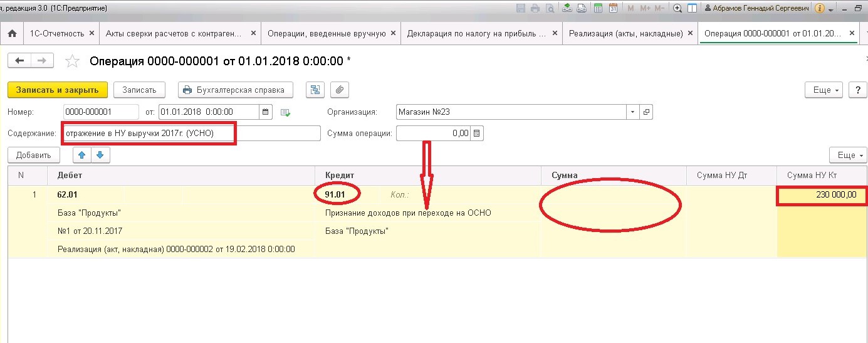
Task: Click the Сумма операции field
Action: point(434,134)
